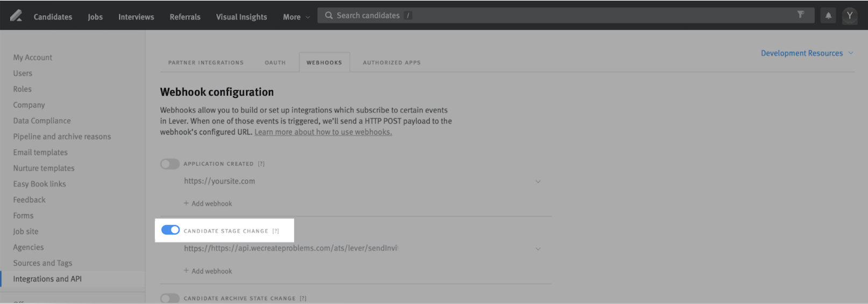The image size is (868, 304).
Task: Open My Account settings
Action: (33, 57)
